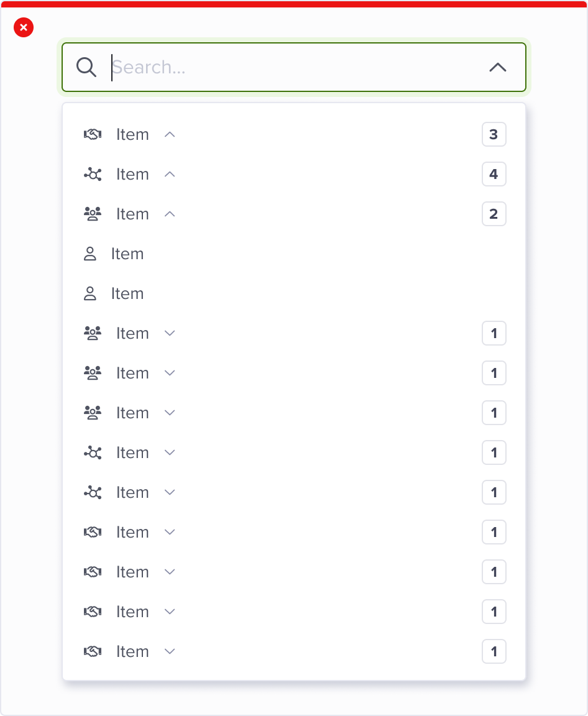Screen dimensions: 588x716
Task: Click the count badge showing 3
Action: [494, 134]
